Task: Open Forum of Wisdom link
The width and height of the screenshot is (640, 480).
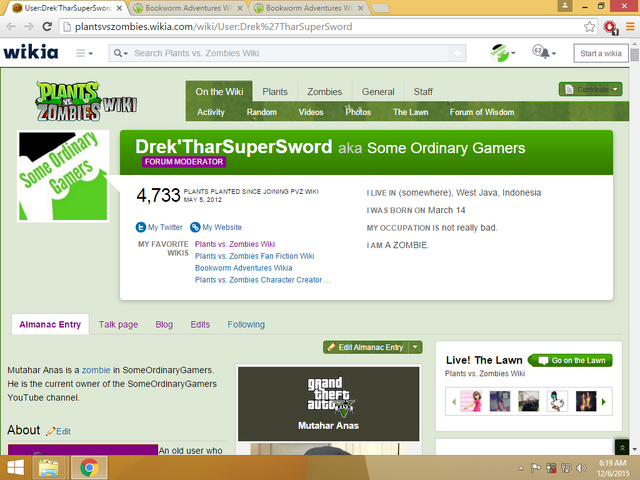Action: (482, 112)
